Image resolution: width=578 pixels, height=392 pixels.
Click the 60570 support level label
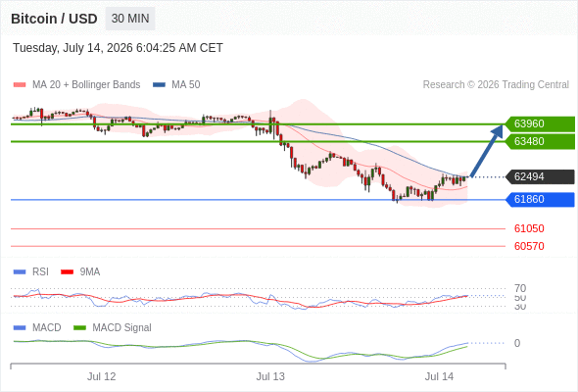[x=529, y=246]
